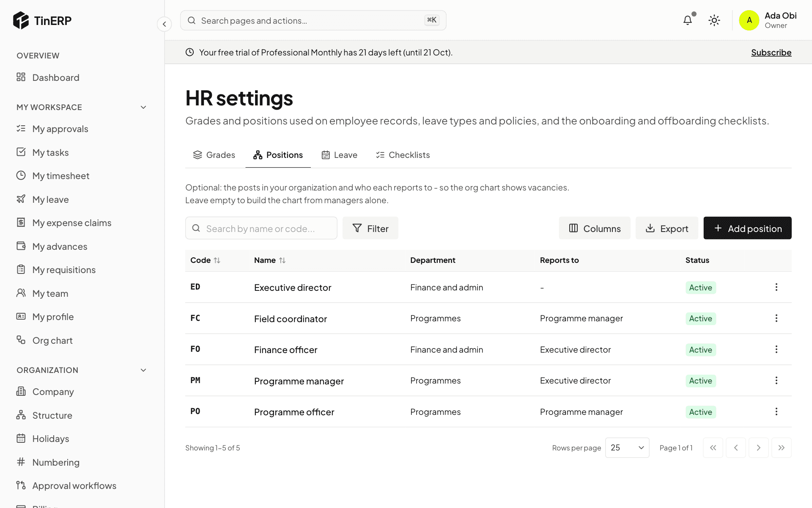Open the Rows per page dropdown

click(627, 447)
